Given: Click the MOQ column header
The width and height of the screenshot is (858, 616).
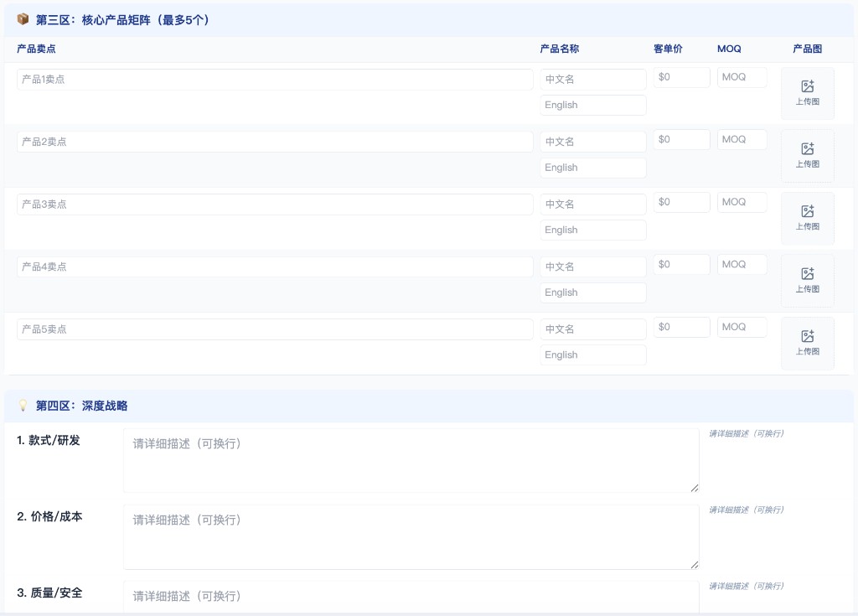Looking at the screenshot, I should pyautogui.click(x=729, y=49).
